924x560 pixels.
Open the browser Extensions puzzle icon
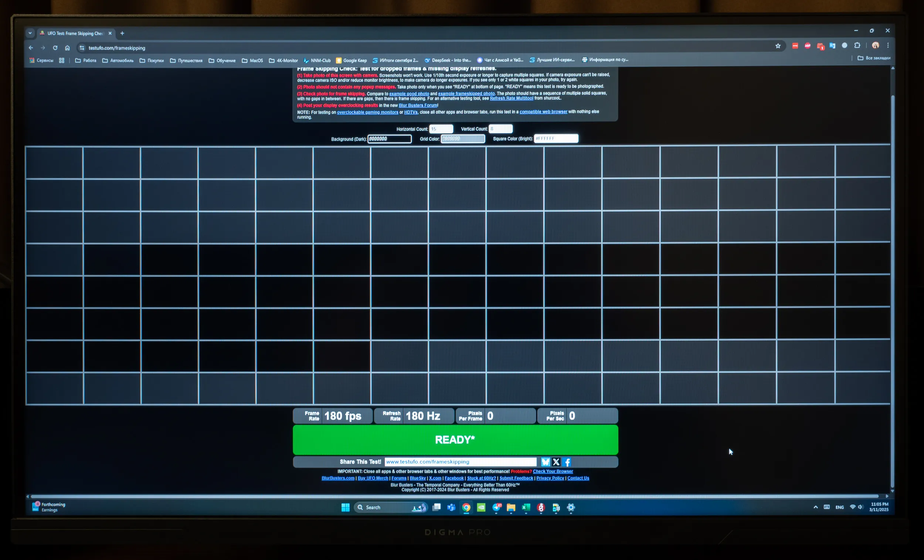(857, 45)
